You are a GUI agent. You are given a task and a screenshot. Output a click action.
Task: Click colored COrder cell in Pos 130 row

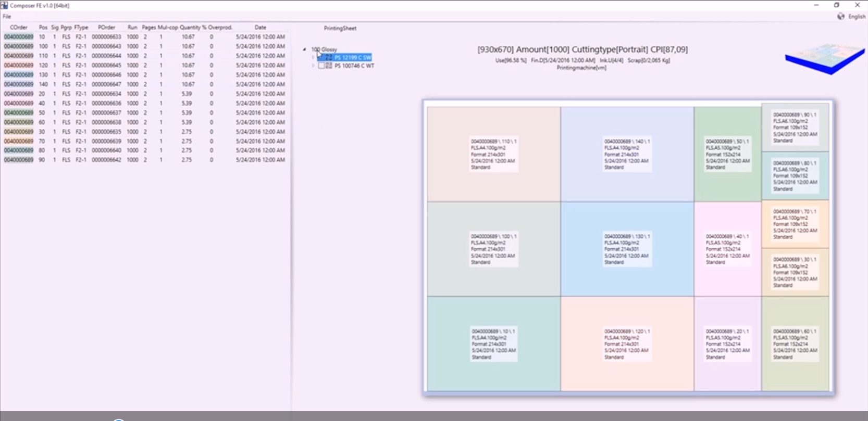(x=19, y=75)
